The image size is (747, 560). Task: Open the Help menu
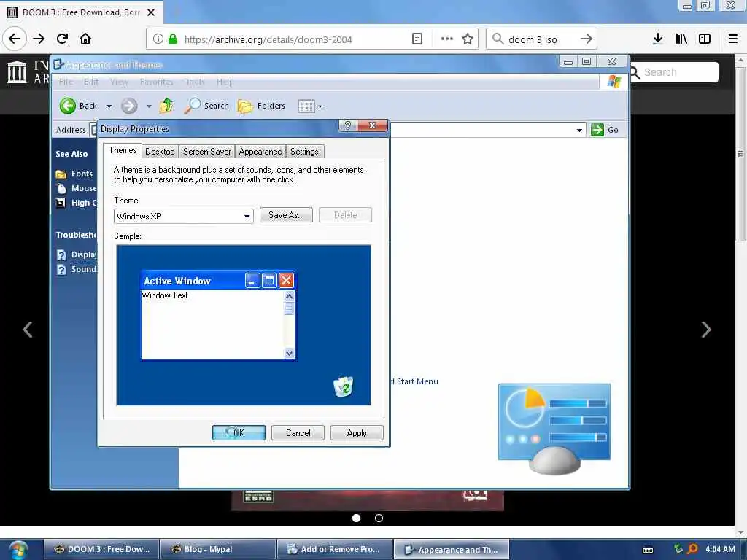pyautogui.click(x=225, y=82)
